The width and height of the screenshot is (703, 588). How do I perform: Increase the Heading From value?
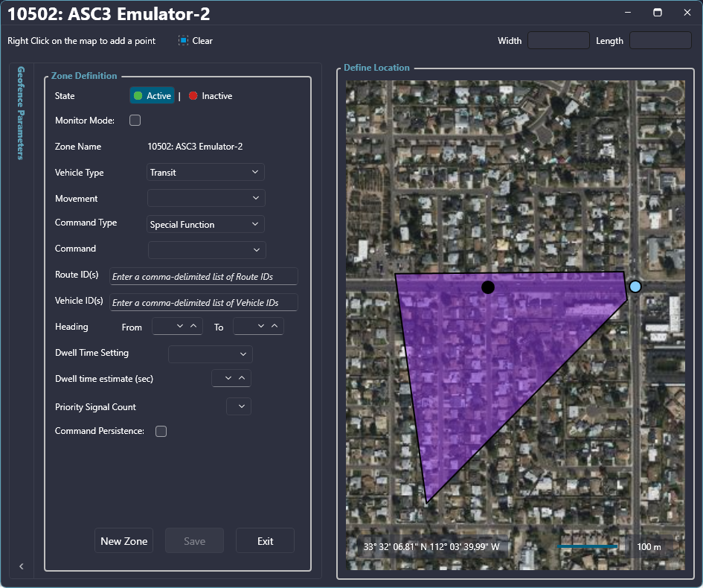tap(193, 327)
